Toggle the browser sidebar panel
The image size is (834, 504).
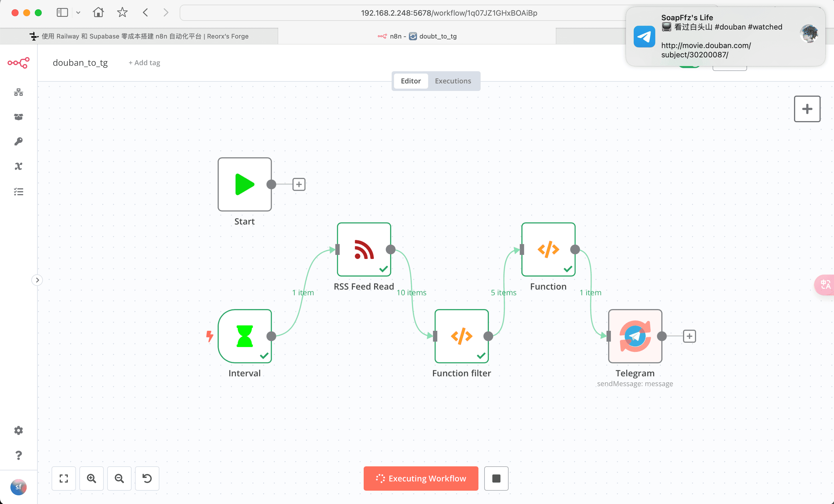click(62, 13)
